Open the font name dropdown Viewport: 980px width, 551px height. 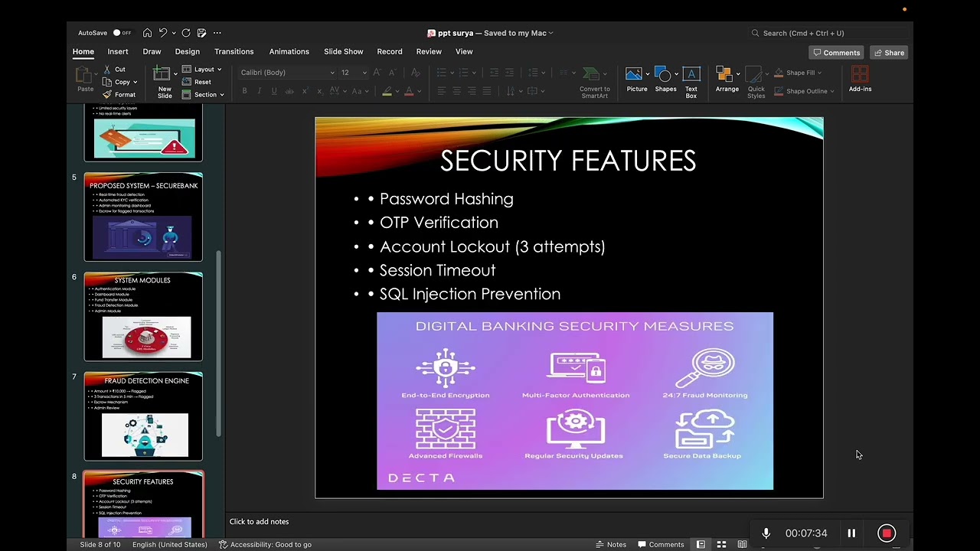coord(332,73)
